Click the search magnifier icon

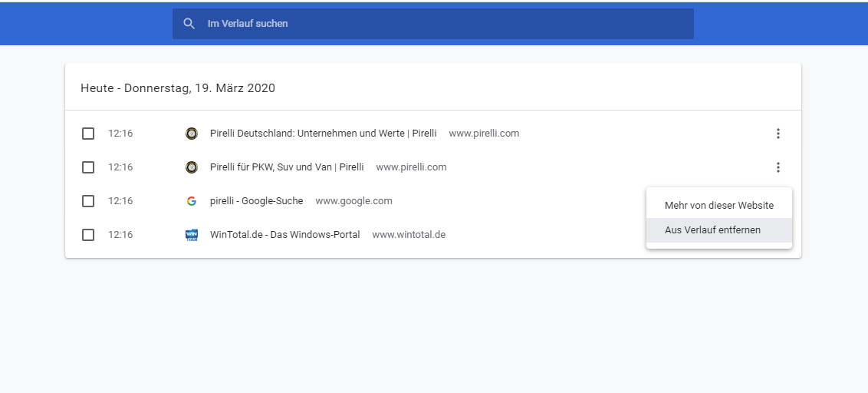[x=189, y=24]
